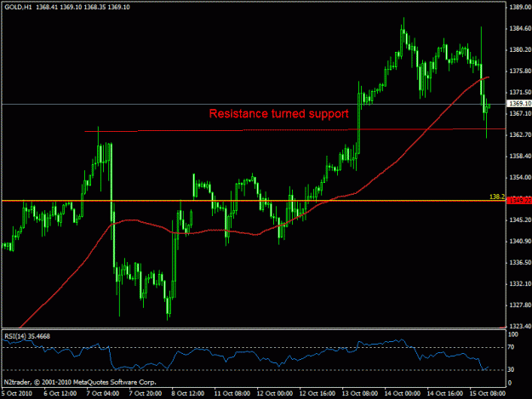Click the 14 Oct 00:00 time label
Screen dimensions: 532x399
coord(403,393)
